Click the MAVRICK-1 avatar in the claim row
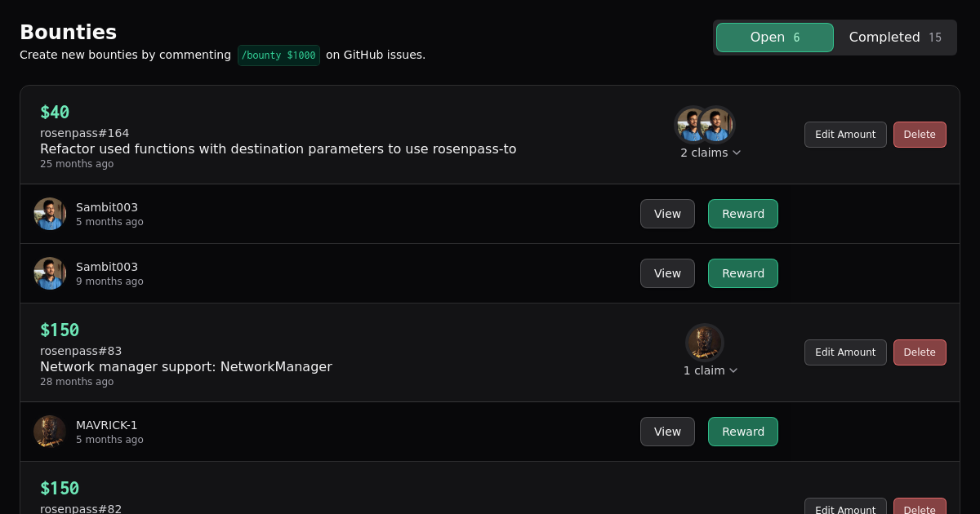The width and height of the screenshot is (980, 514). 50,432
